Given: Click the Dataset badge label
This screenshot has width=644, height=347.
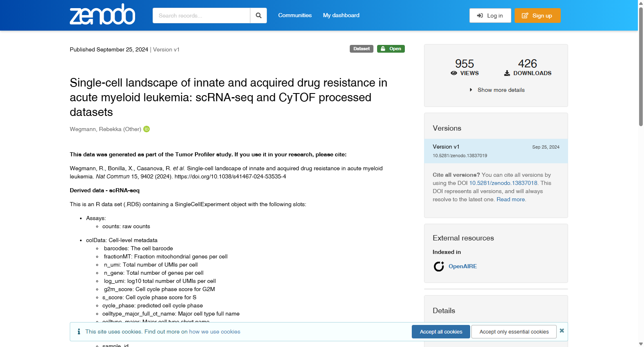Looking at the screenshot, I should 362,49.
